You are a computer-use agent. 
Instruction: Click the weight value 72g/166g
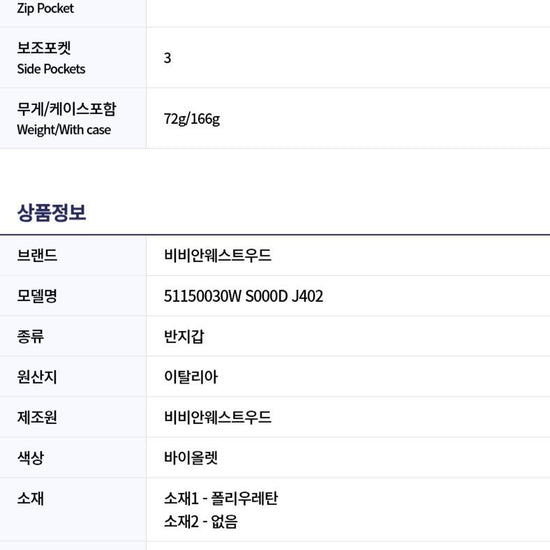pyautogui.click(x=192, y=119)
